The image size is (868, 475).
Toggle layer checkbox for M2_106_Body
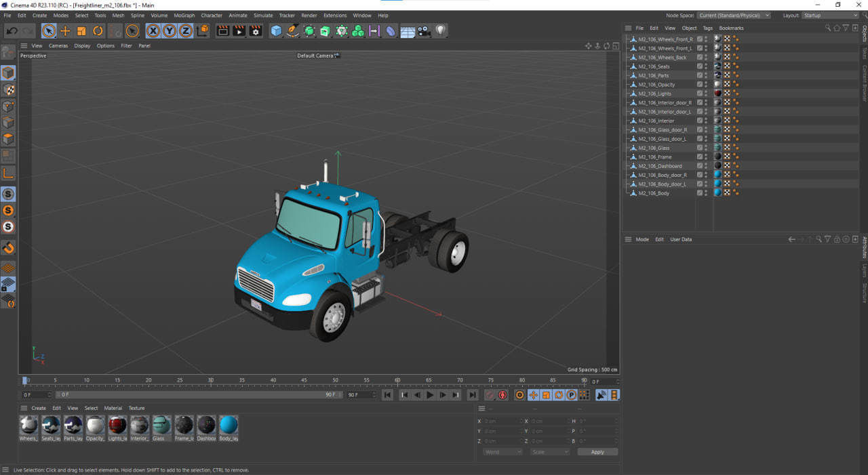(x=700, y=193)
